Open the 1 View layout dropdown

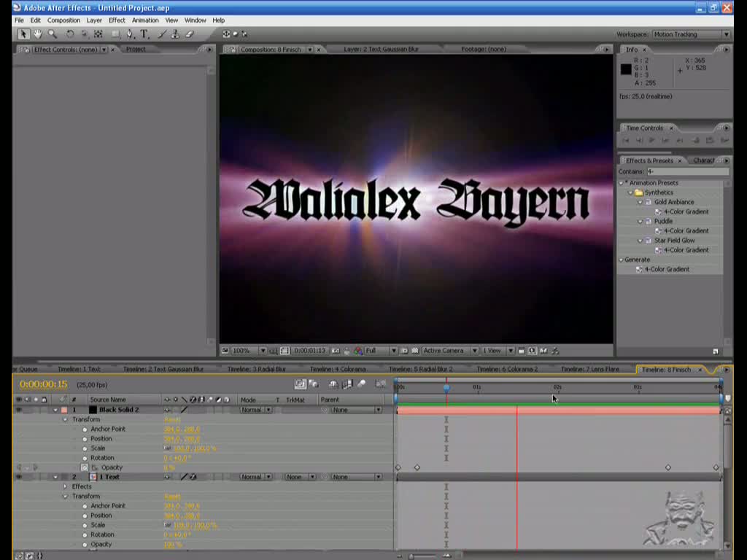pos(498,351)
